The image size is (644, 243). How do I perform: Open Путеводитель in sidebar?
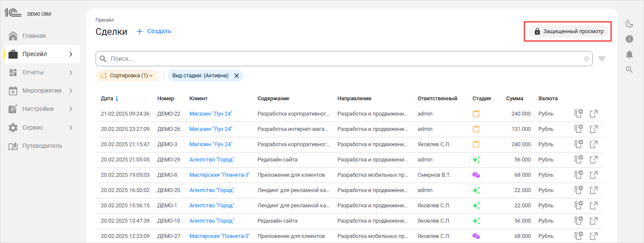42,146
